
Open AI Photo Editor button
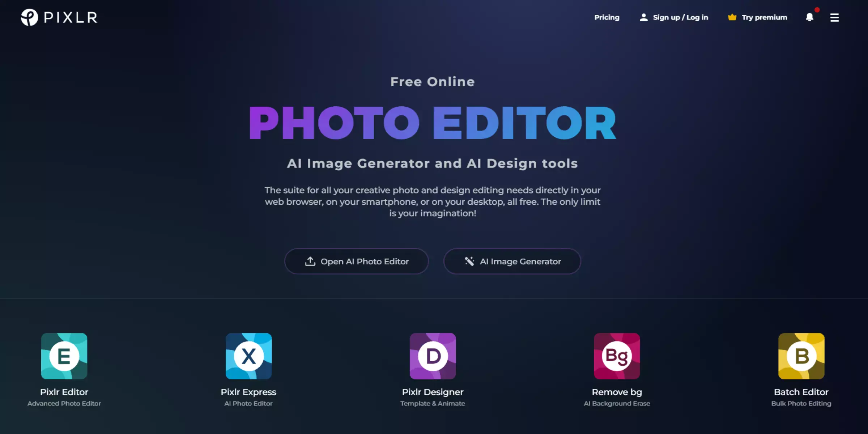[x=357, y=261]
